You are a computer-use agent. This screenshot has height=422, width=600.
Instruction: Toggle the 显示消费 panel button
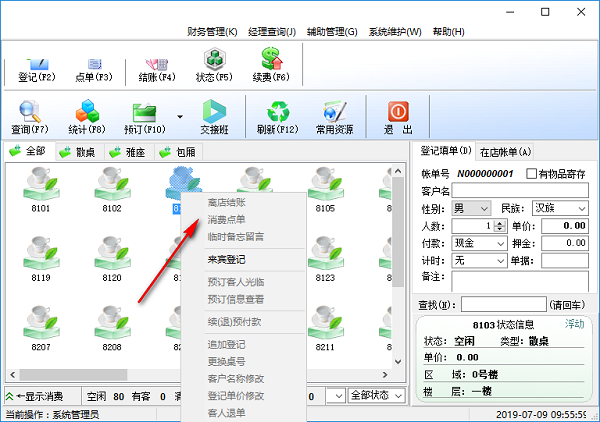[34, 396]
